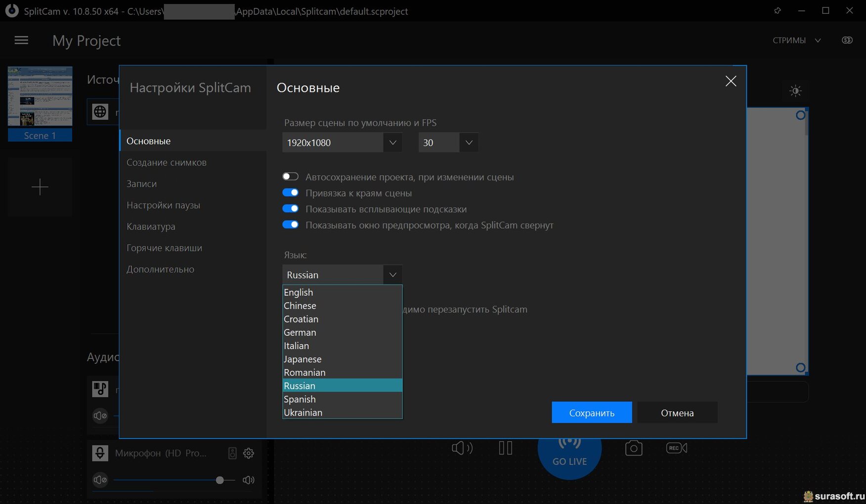Open the Клавиатура settings tab
Image resolution: width=866 pixels, height=504 pixels.
(193, 226)
